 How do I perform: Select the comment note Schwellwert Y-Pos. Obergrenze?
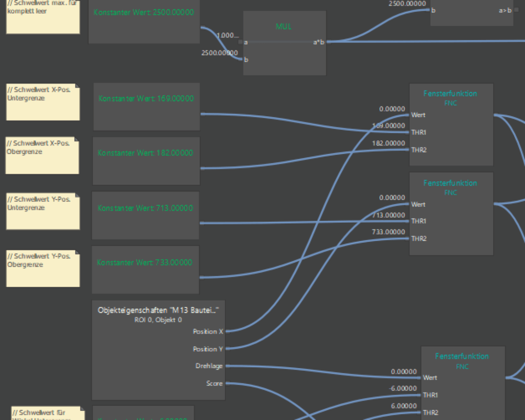click(x=43, y=269)
